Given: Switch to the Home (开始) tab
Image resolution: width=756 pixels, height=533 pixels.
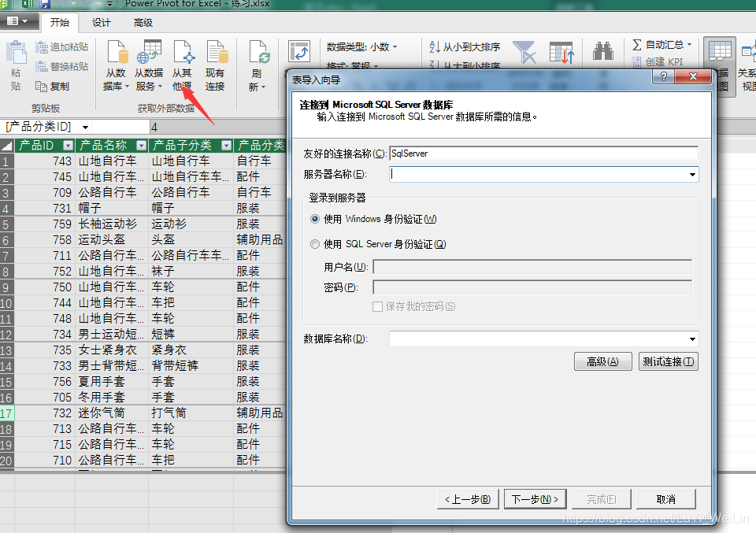Looking at the screenshot, I should pos(60,22).
